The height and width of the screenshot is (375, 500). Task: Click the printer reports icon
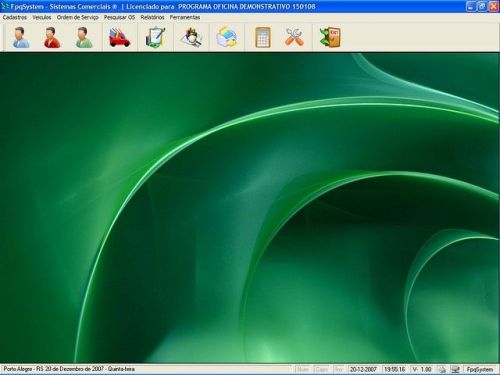coord(227,37)
